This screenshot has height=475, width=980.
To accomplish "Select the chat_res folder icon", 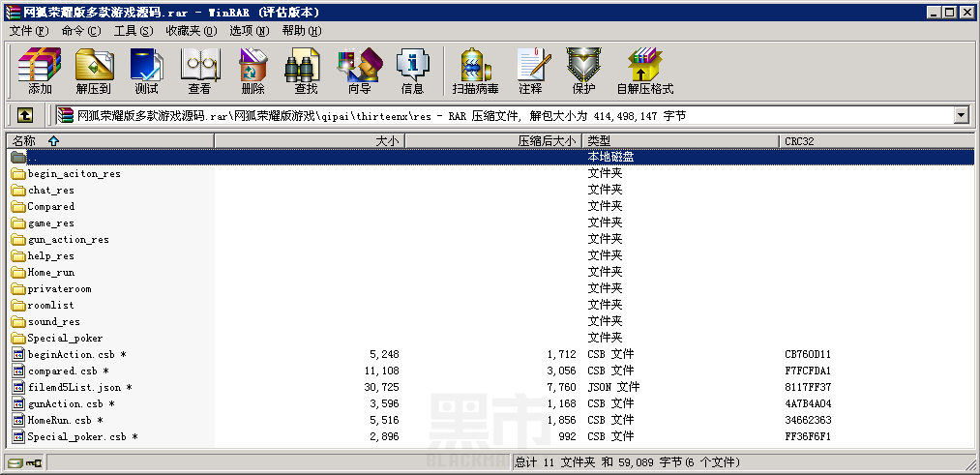I will pos(18,190).
